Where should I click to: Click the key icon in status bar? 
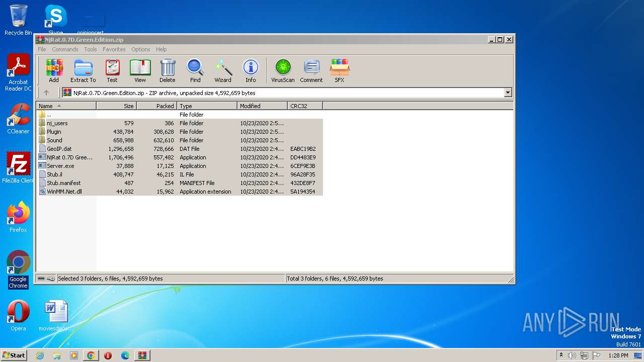pos(51,279)
